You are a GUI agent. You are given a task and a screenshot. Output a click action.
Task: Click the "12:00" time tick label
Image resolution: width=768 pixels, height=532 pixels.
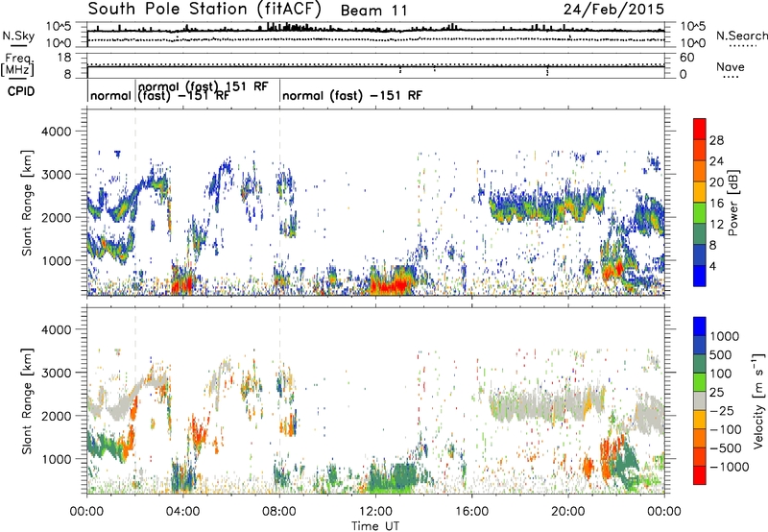[375, 512]
